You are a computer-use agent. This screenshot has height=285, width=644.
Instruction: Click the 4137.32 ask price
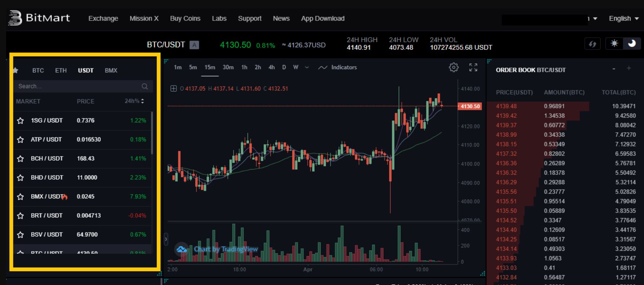[506, 154]
